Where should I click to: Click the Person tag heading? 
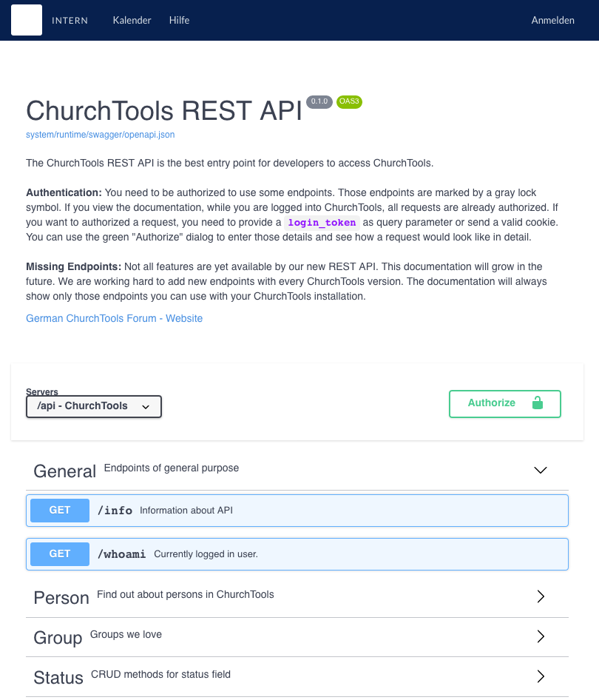(x=61, y=598)
